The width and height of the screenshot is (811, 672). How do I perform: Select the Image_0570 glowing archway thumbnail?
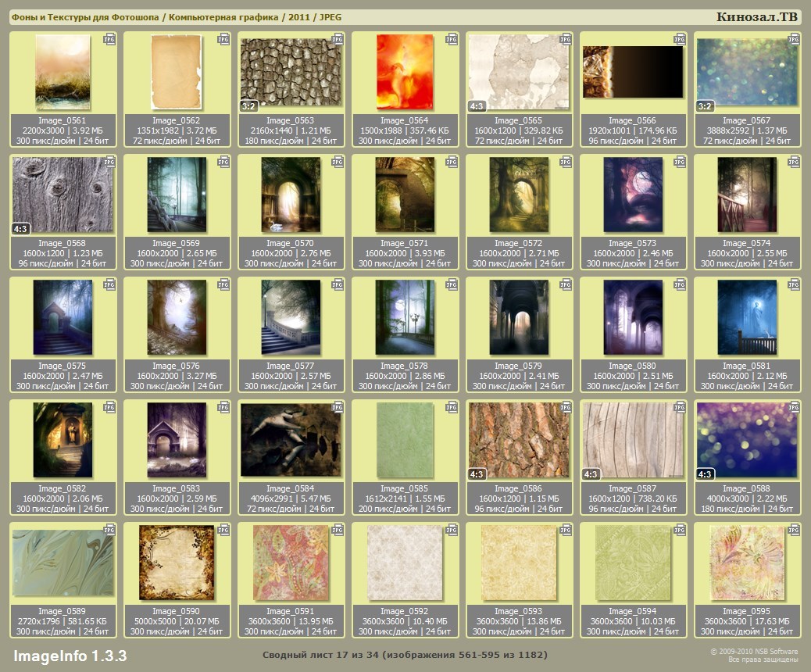click(290, 195)
